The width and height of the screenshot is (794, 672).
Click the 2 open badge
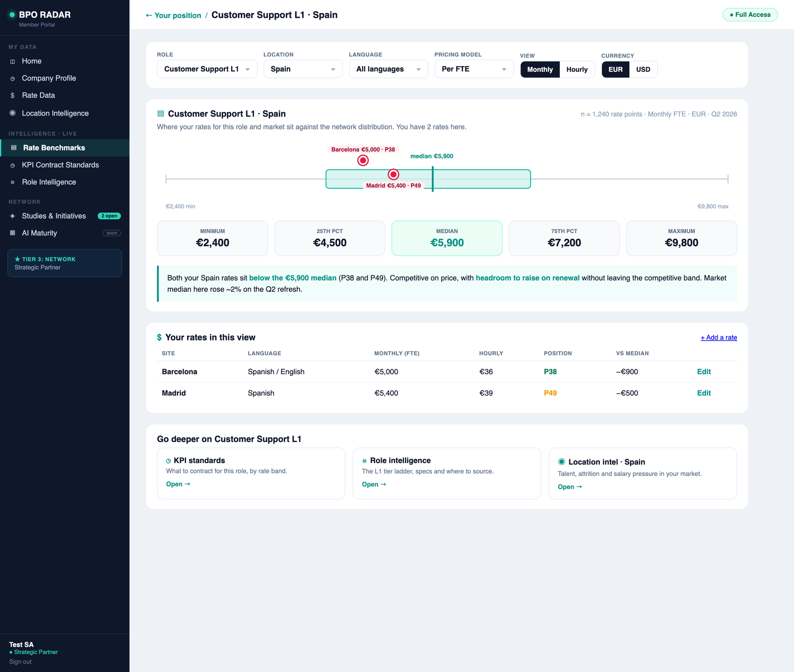109,216
